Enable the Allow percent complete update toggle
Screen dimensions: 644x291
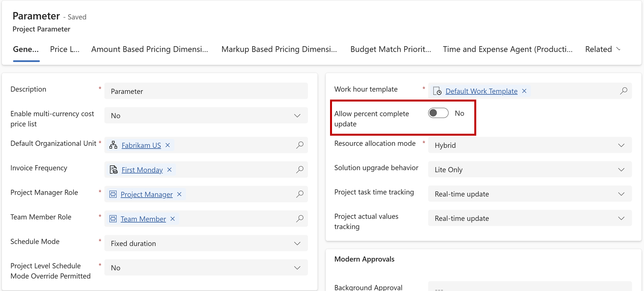(x=438, y=113)
